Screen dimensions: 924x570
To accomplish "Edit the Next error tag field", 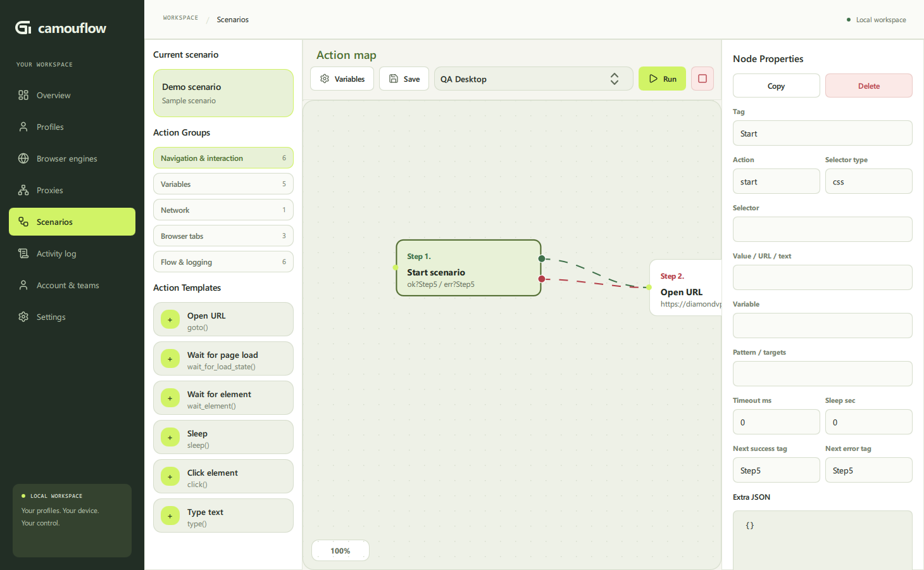I will point(868,470).
